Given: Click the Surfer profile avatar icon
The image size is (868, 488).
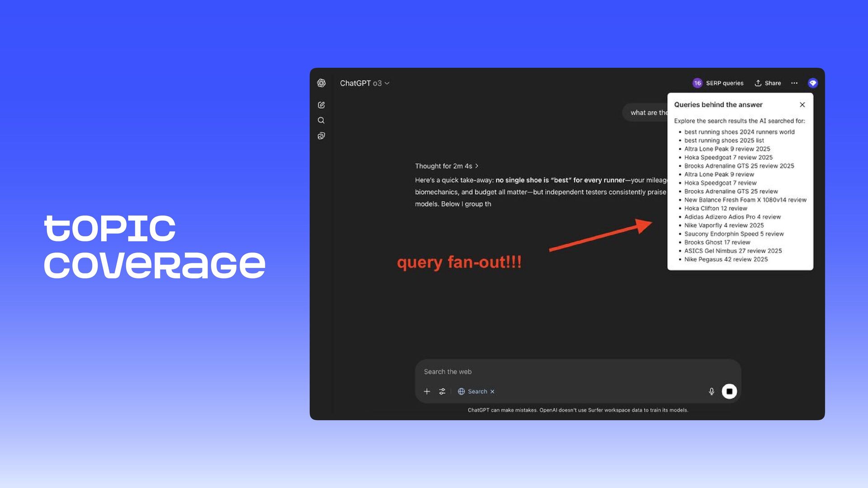Looking at the screenshot, I should tap(812, 83).
